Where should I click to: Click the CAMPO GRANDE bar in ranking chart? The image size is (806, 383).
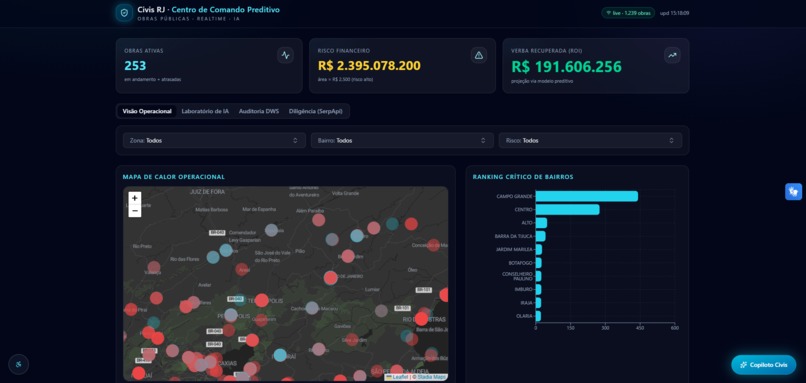pyautogui.click(x=587, y=196)
